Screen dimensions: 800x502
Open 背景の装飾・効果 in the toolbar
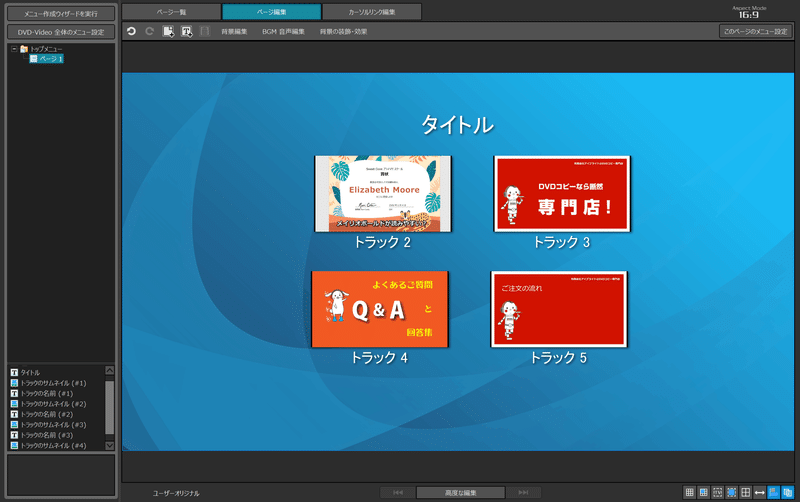click(x=343, y=32)
